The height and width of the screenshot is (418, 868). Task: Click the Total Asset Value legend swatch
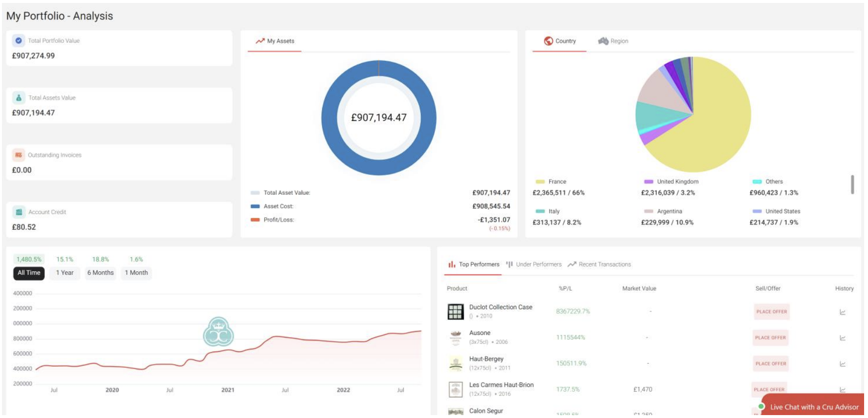tap(255, 193)
